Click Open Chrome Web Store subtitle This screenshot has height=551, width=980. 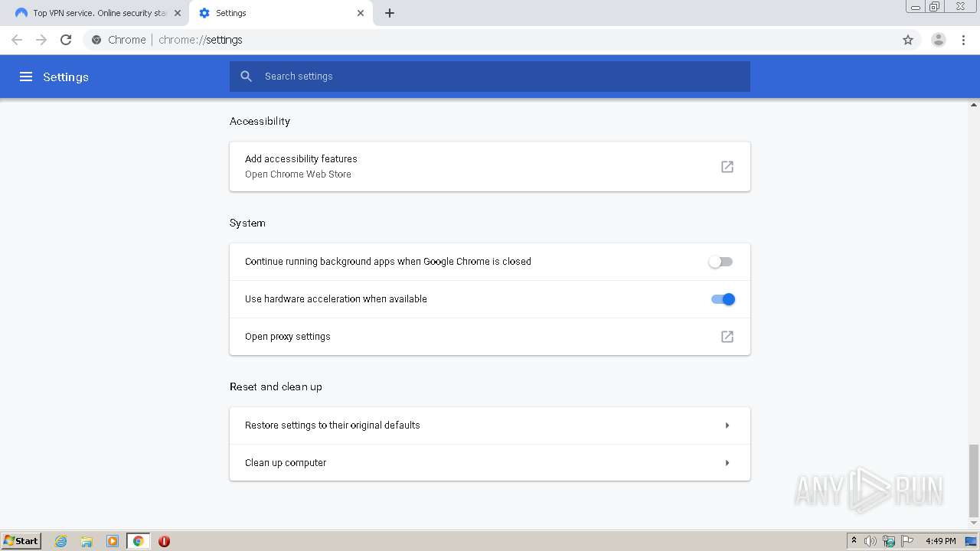click(x=298, y=174)
